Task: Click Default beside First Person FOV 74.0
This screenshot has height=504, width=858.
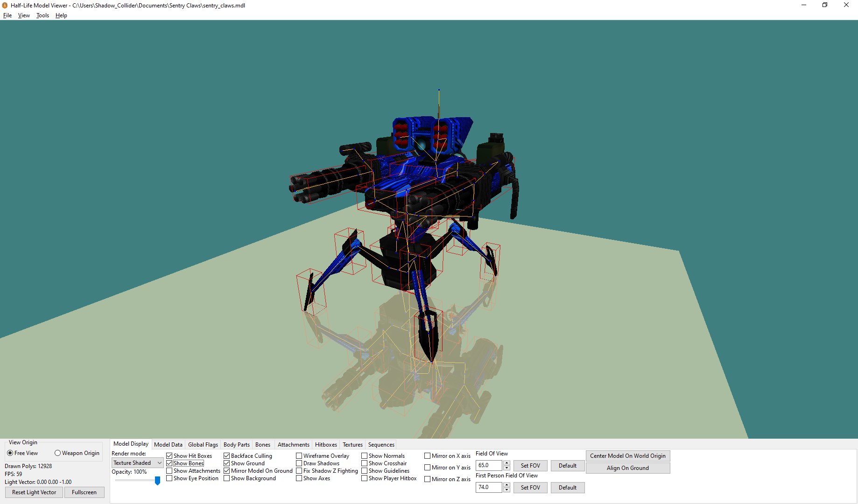Action: [568, 488]
